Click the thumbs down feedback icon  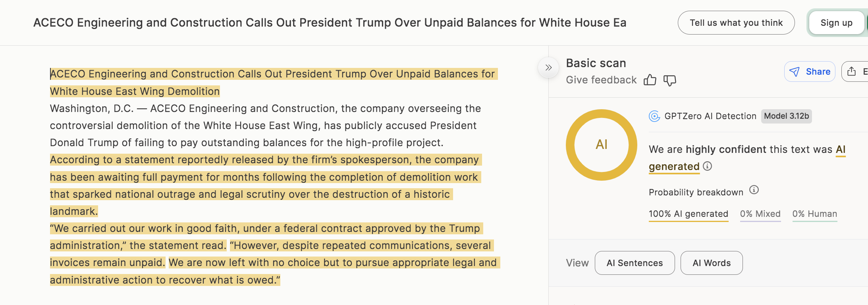(x=669, y=80)
